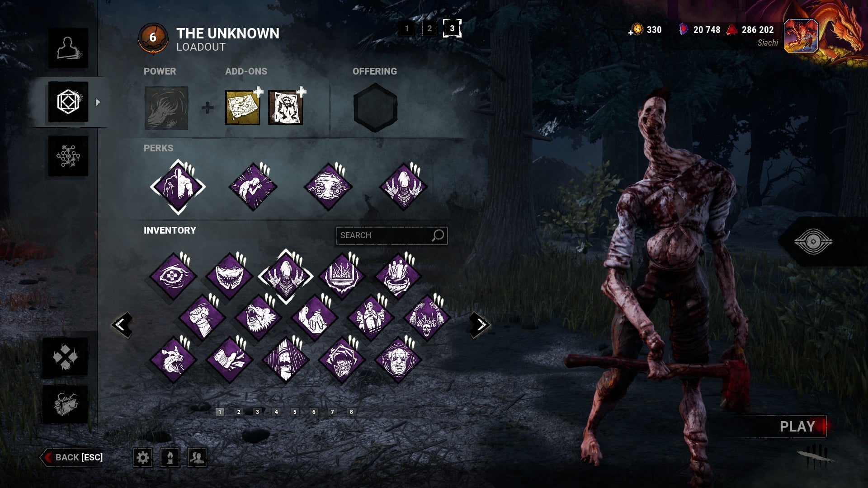This screenshot has width=868, height=488.
Task: Select the clown face perk in inventory
Action: [x=398, y=360]
